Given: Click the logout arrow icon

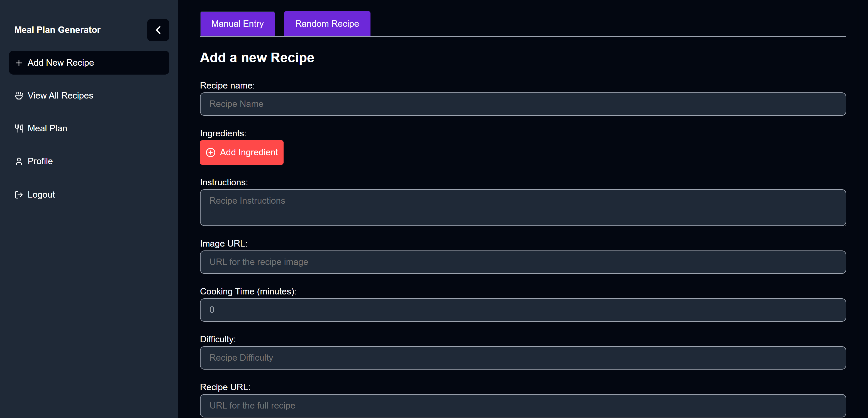Looking at the screenshot, I should tap(19, 195).
